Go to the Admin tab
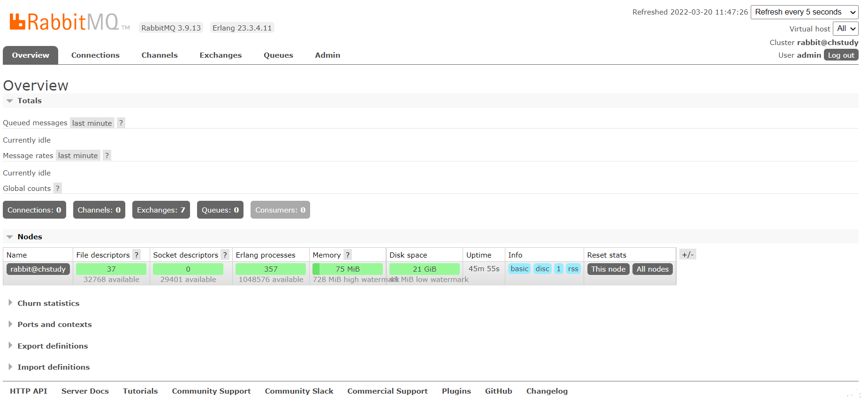 327,55
